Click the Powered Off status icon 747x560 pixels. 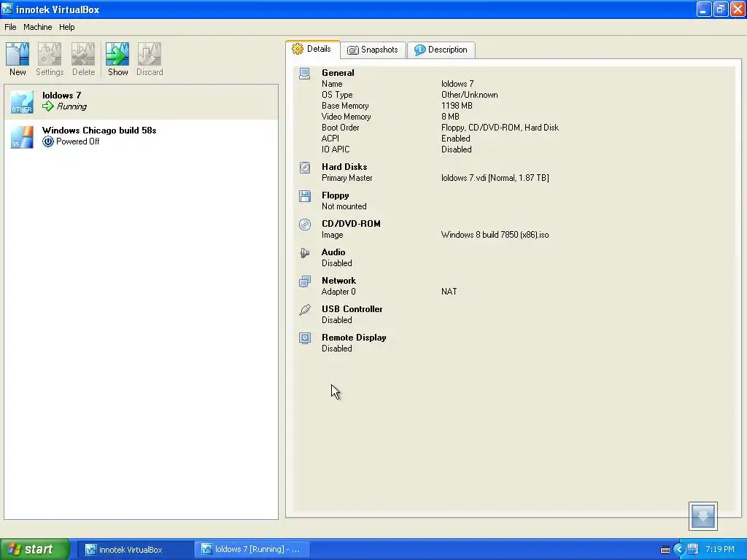[48, 141]
